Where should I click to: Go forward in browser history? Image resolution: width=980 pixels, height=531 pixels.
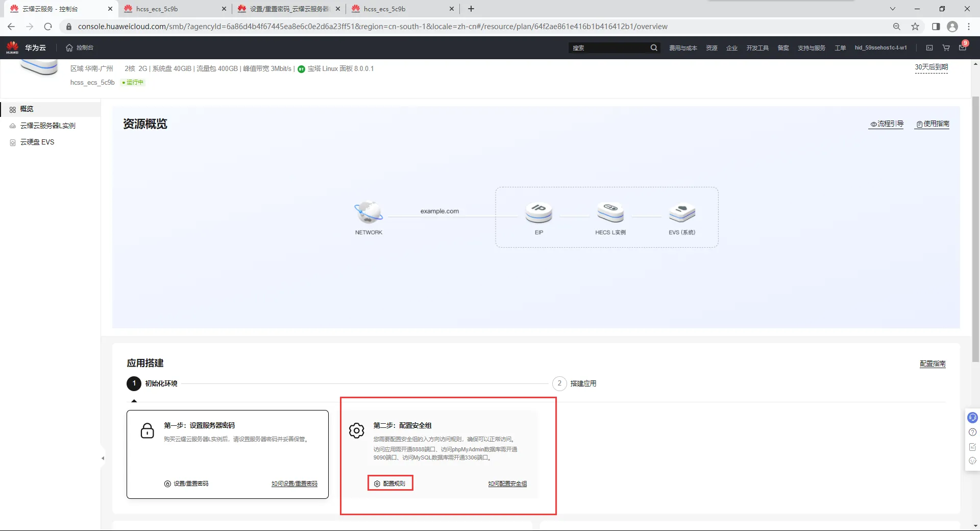coord(30,27)
